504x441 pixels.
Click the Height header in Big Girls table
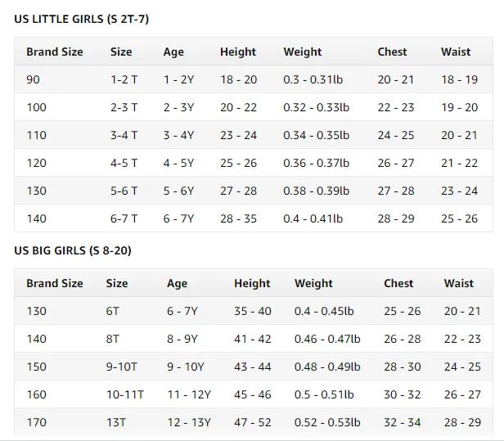252,283
